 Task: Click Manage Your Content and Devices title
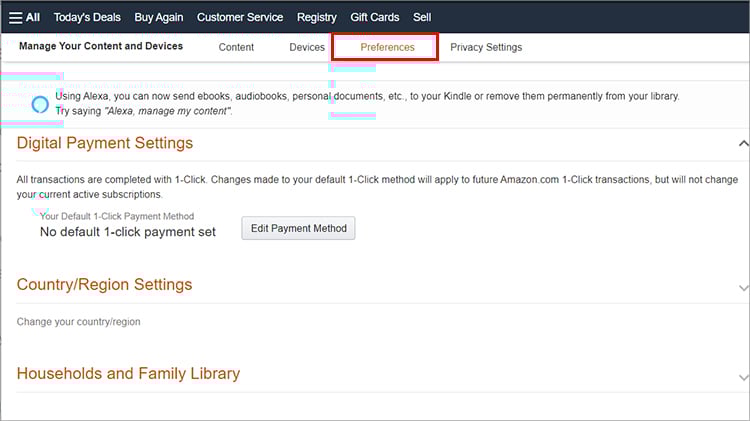pos(101,46)
